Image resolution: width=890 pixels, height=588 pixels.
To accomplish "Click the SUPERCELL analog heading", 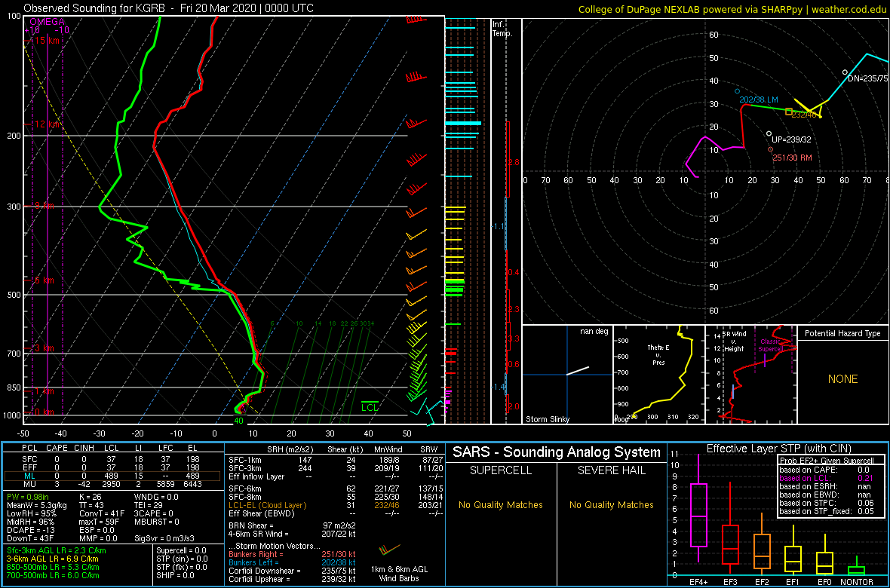I will (500, 471).
